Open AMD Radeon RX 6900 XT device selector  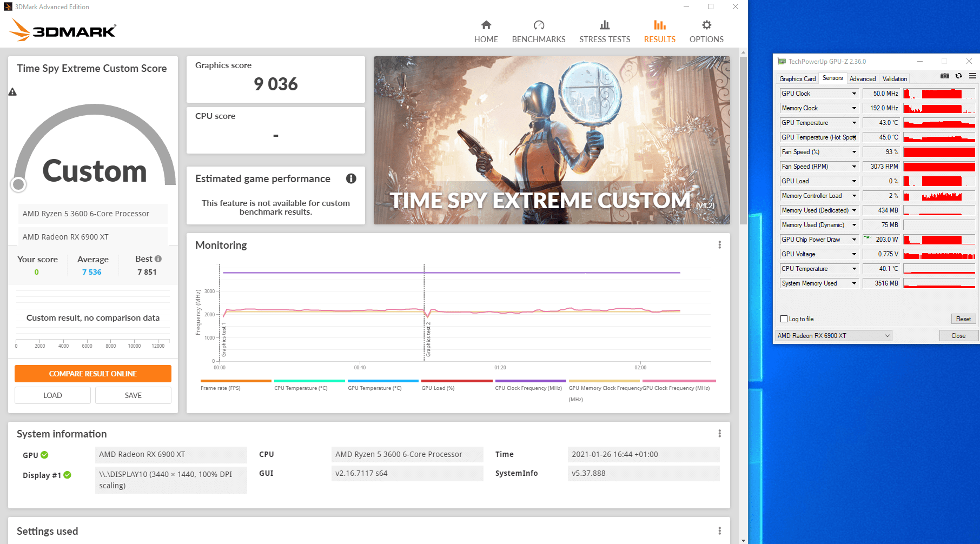tap(833, 336)
